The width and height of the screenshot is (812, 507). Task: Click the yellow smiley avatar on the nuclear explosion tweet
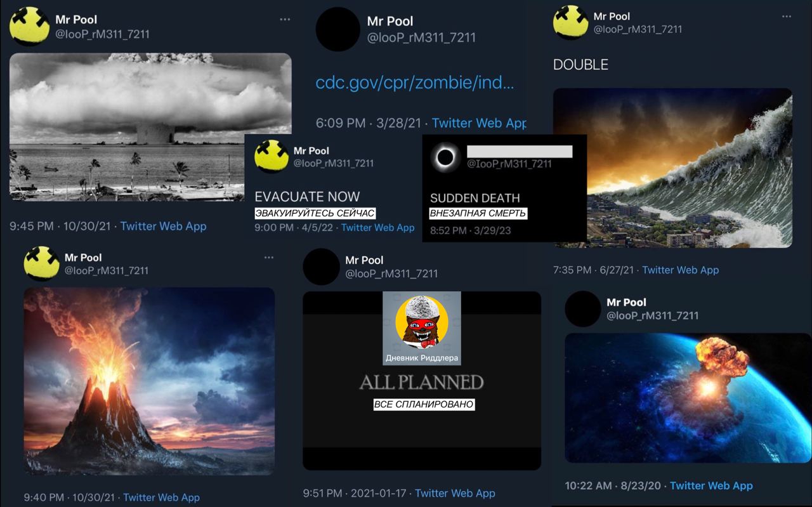(30, 27)
